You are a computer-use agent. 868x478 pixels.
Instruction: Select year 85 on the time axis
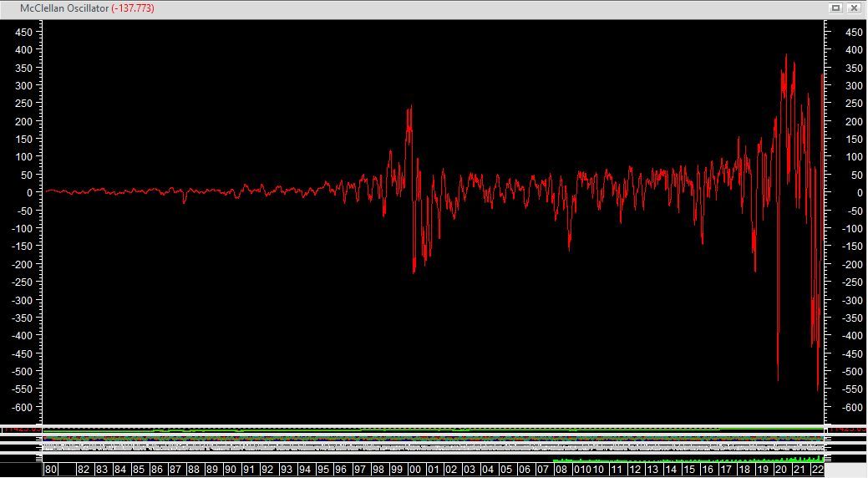point(139,470)
